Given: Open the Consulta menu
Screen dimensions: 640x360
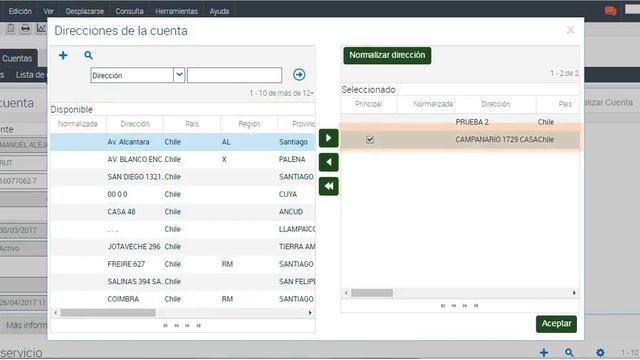Looking at the screenshot, I should pyautogui.click(x=129, y=11).
